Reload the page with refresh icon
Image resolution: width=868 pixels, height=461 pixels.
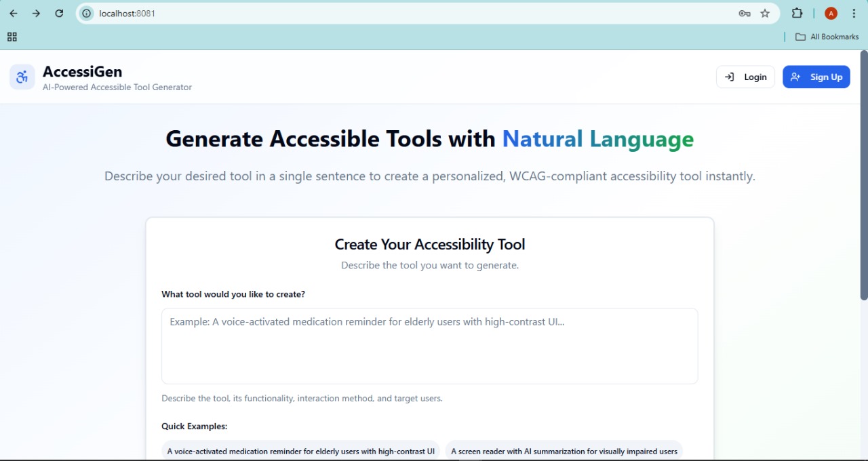click(59, 14)
